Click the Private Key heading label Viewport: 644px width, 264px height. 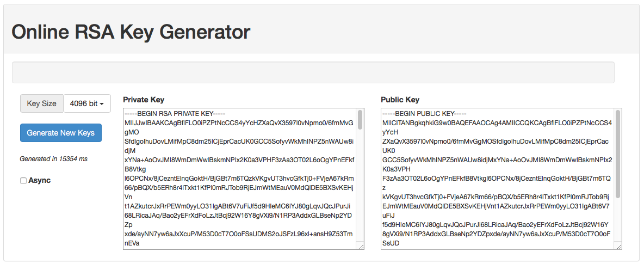[144, 100]
